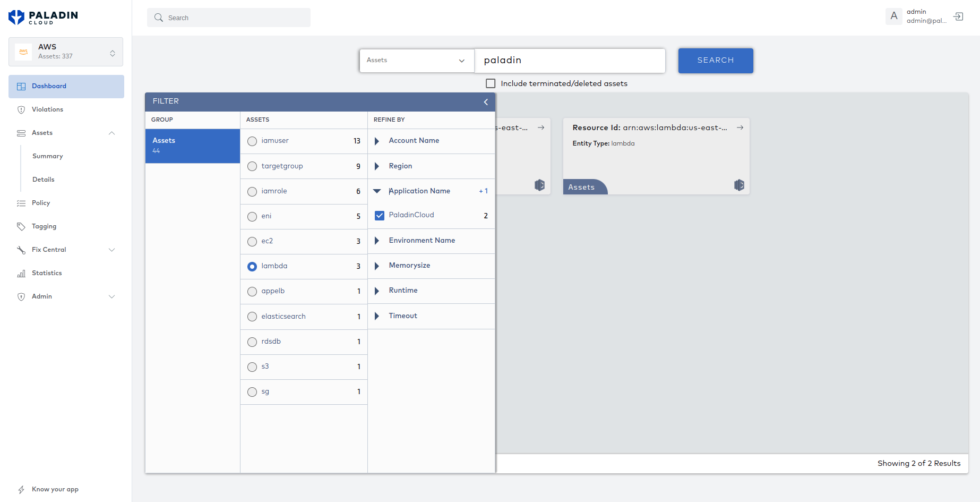Click the Know your app lightning icon
Image resolution: width=980 pixels, height=502 pixels.
pyautogui.click(x=21, y=490)
